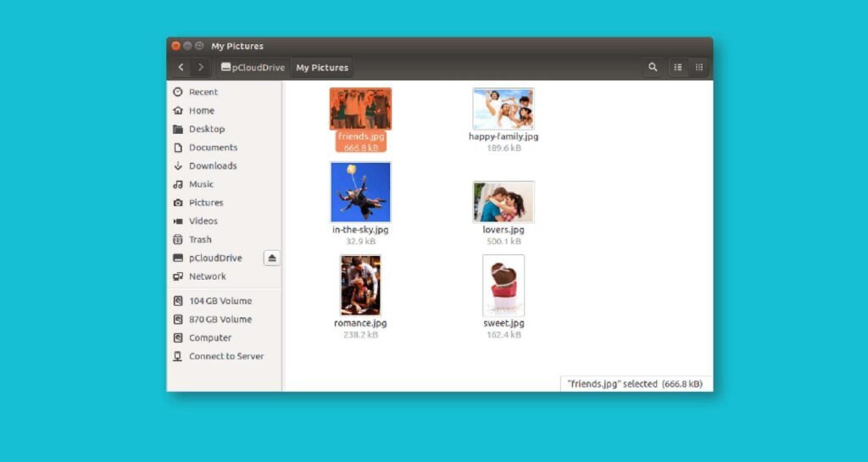The image size is (868, 462).
Task: Click the Home house icon
Action: click(178, 111)
